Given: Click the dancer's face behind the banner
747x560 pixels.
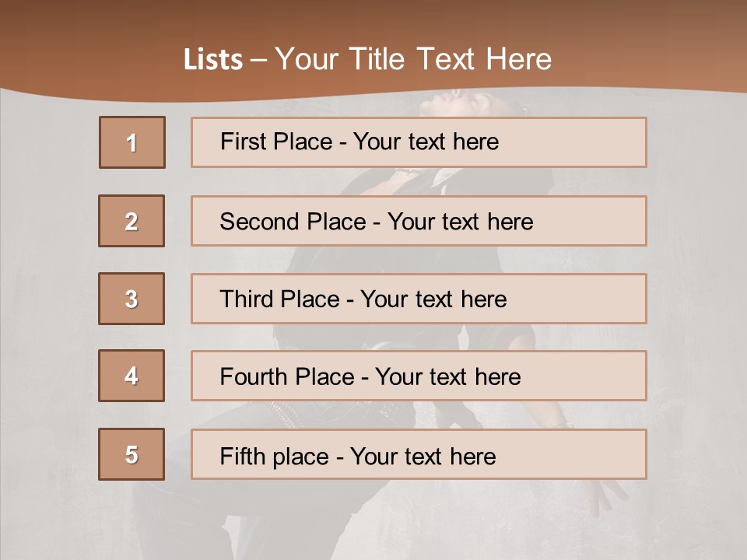Looking at the screenshot, I should tap(450, 103).
